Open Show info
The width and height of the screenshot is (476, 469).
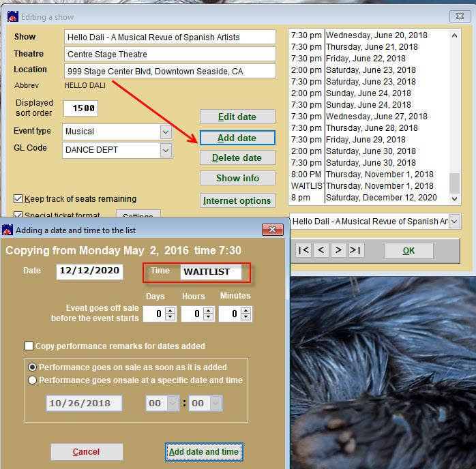point(237,178)
